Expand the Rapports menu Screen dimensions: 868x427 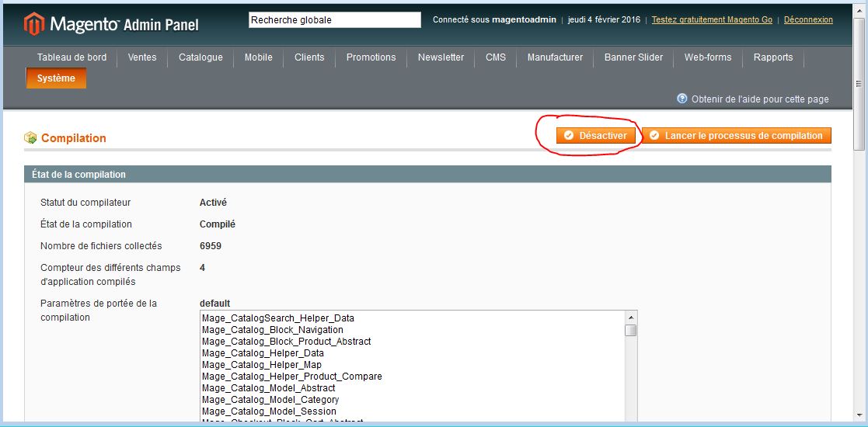773,57
